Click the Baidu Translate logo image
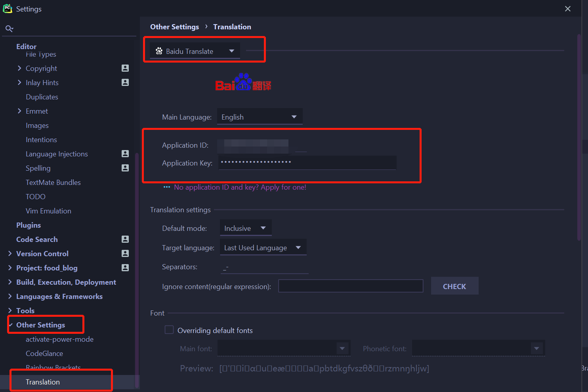Viewport: 588px width, 392px height. click(x=243, y=82)
